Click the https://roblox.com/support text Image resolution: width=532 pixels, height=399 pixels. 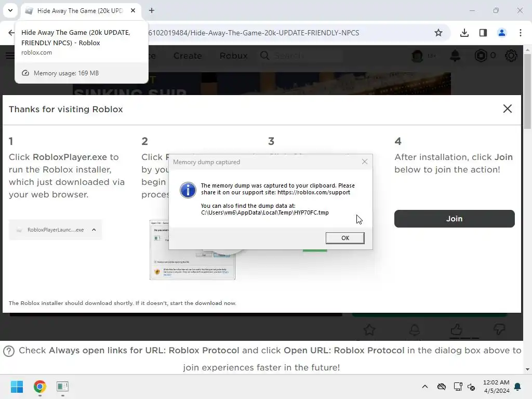tap(313, 192)
